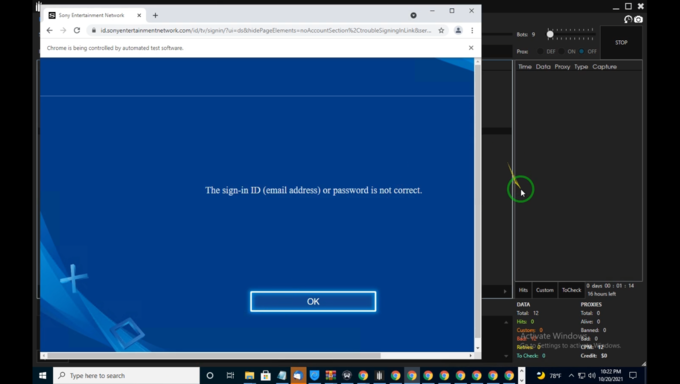Click the 'CPM: 12' statistic
The width and height of the screenshot is (680, 384).
(592, 347)
